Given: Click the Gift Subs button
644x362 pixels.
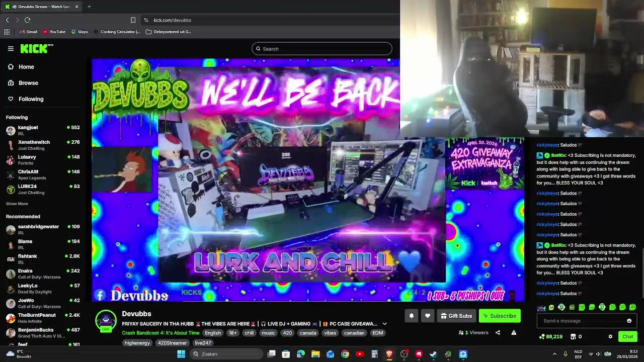Looking at the screenshot, I should tap(456, 316).
